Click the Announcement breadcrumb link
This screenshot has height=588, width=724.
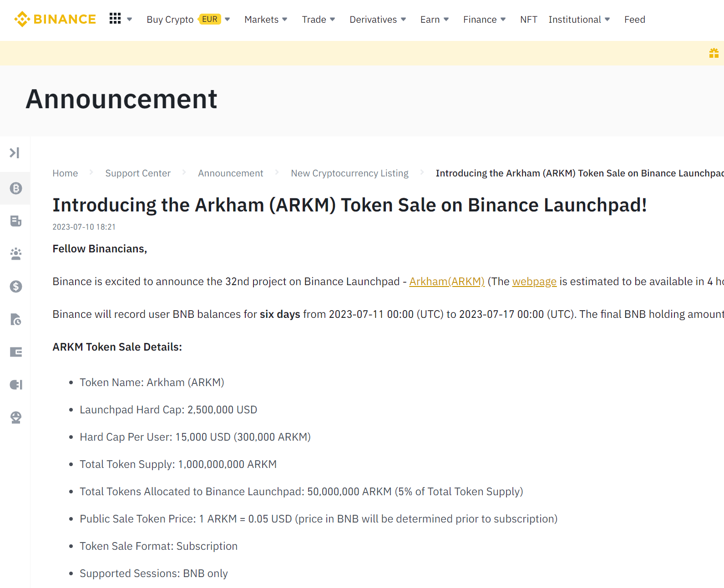tap(230, 173)
